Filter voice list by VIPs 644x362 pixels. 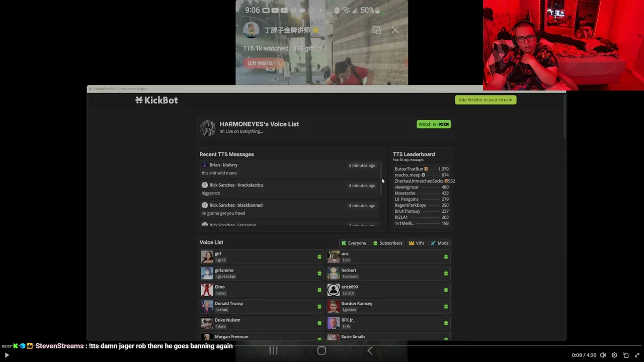[417, 243]
